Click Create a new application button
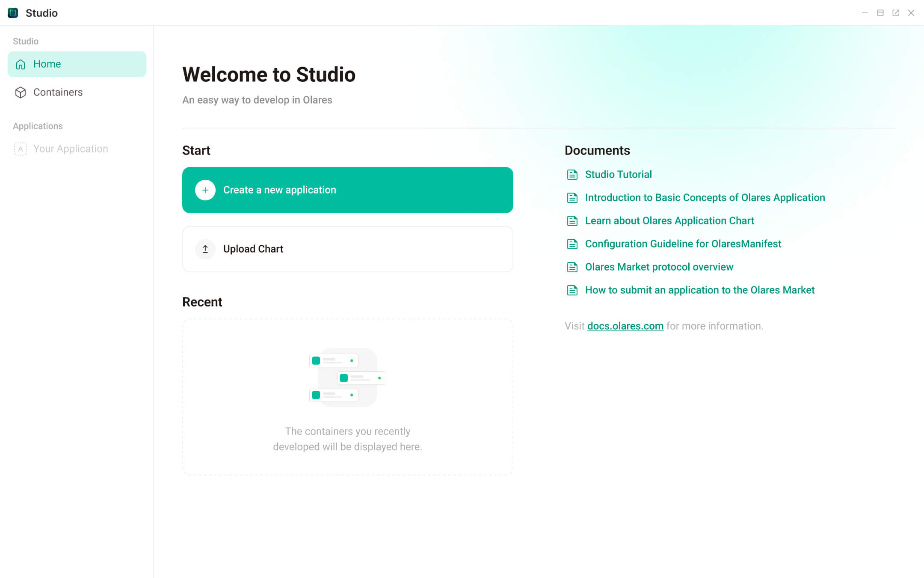Image resolution: width=924 pixels, height=578 pixels. (x=348, y=190)
